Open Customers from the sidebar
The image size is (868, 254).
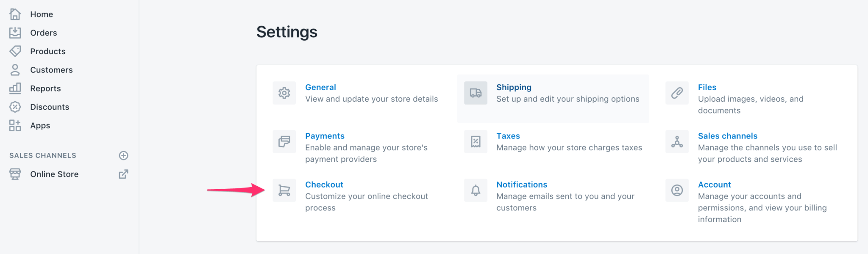pos(51,69)
